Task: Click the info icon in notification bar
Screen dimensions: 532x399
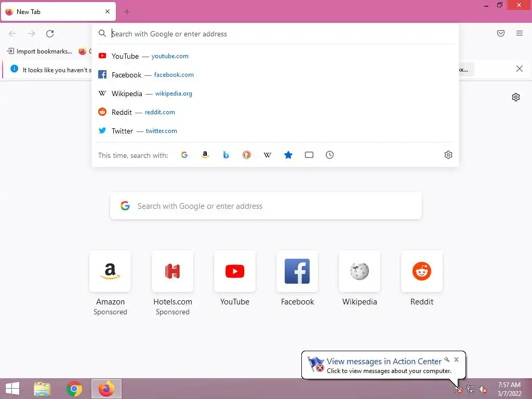Action: click(14, 69)
